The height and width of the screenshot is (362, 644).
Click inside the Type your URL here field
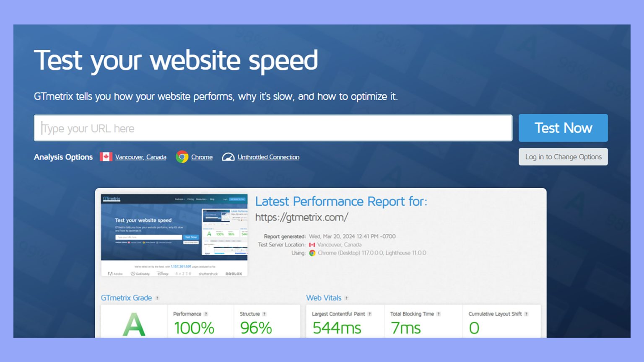273,128
